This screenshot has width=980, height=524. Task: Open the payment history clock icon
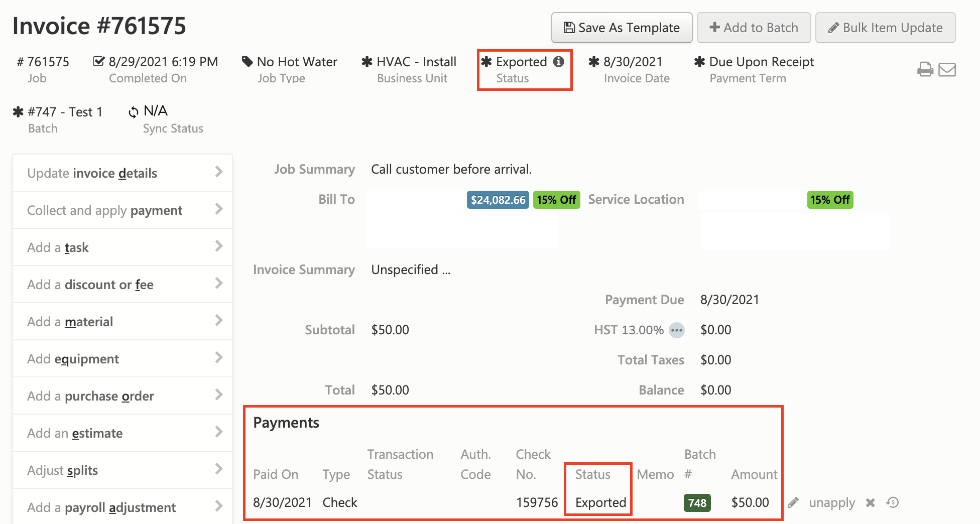coord(892,502)
